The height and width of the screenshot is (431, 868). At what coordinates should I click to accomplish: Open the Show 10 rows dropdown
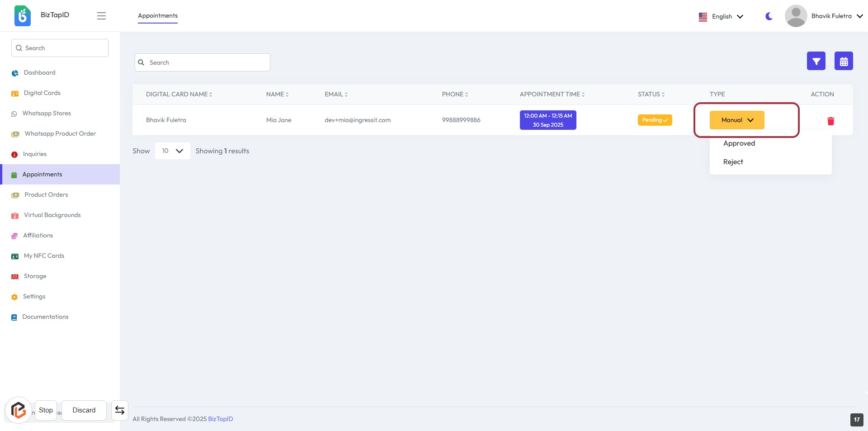[172, 151]
